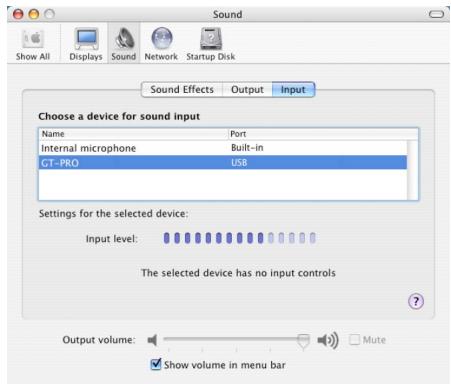The height and width of the screenshot is (384, 451).
Task: Close the Sound window with red button
Action: pyautogui.click(x=18, y=14)
